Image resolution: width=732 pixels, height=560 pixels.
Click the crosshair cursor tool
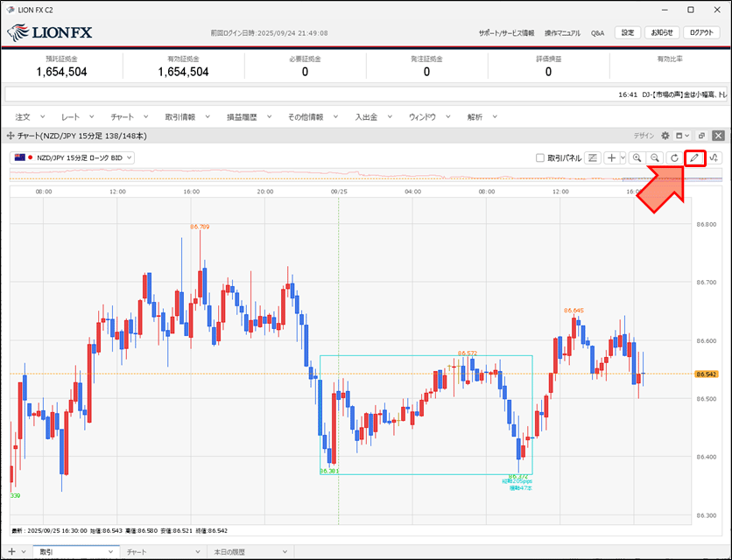611,157
